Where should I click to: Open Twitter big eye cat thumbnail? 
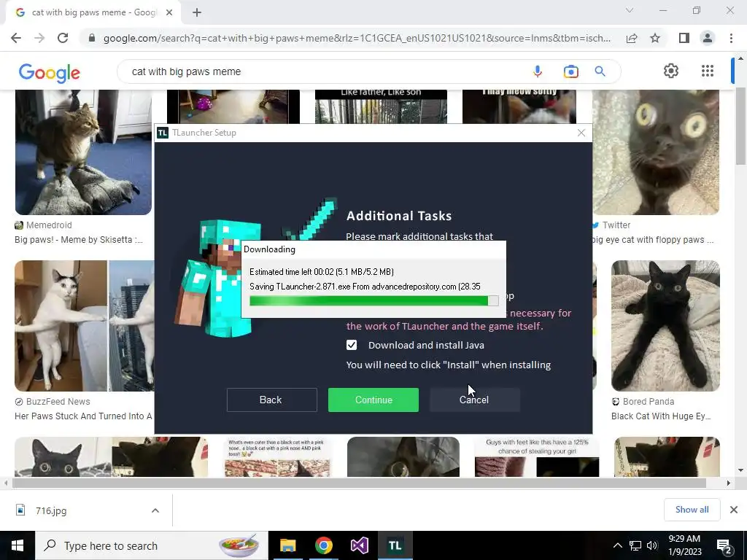(x=656, y=152)
